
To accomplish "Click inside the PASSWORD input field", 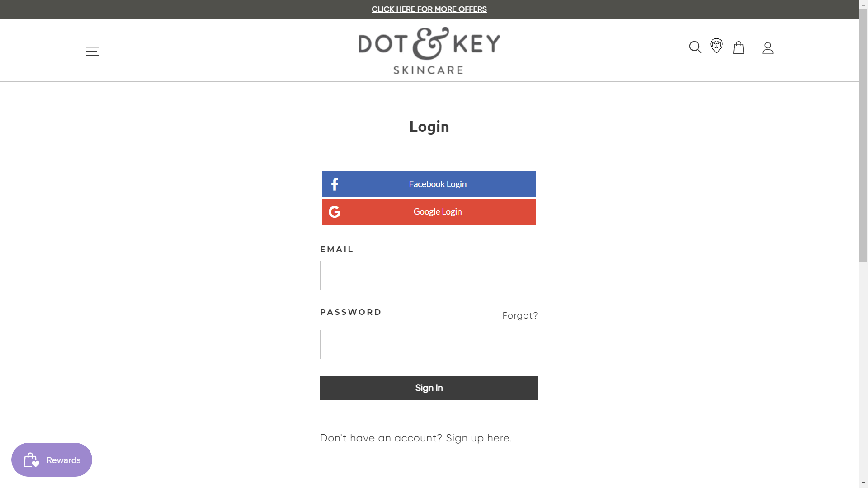I will pyautogui.click(x=429, y=344).
